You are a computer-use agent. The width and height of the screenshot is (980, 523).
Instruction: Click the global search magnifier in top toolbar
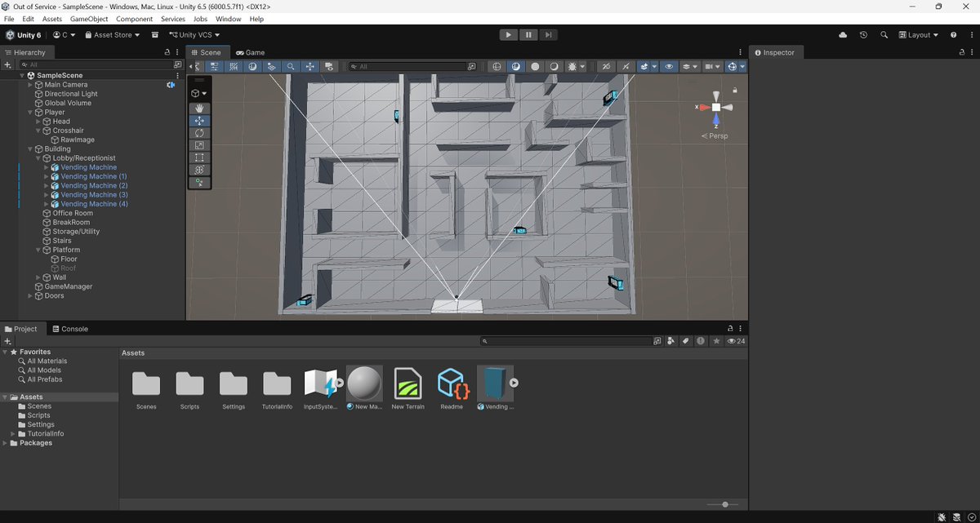click(884, 35)
